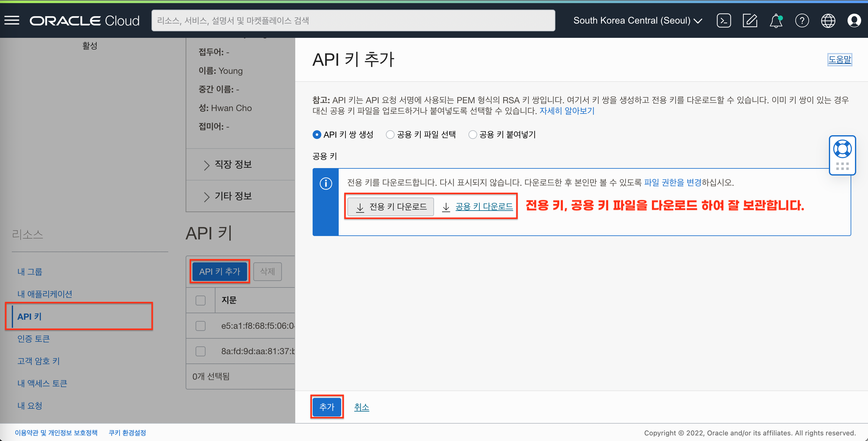Click the e5:a1:f8:68:f5:06 fingerprint text

coord(258,326)
